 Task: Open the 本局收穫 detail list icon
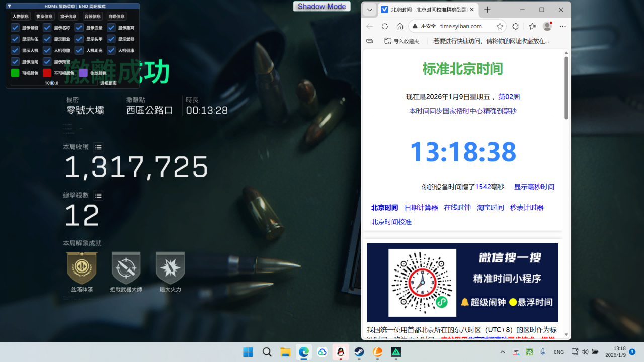point(98,147)
